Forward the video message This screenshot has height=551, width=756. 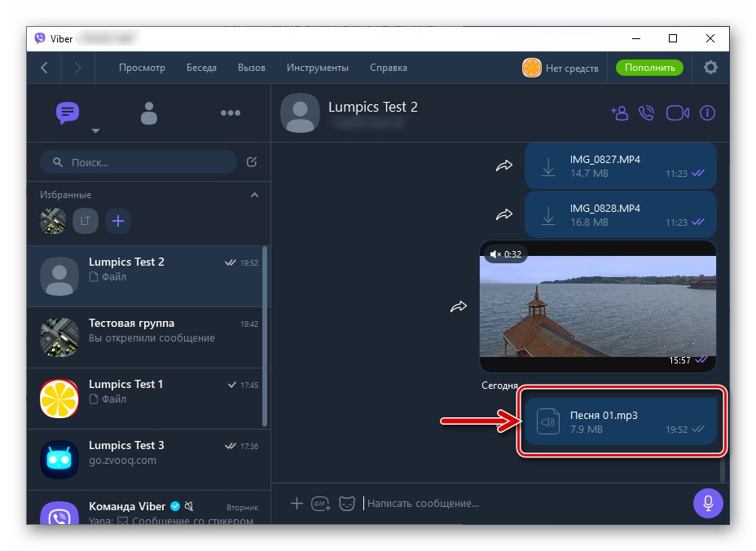coord(459,306)
